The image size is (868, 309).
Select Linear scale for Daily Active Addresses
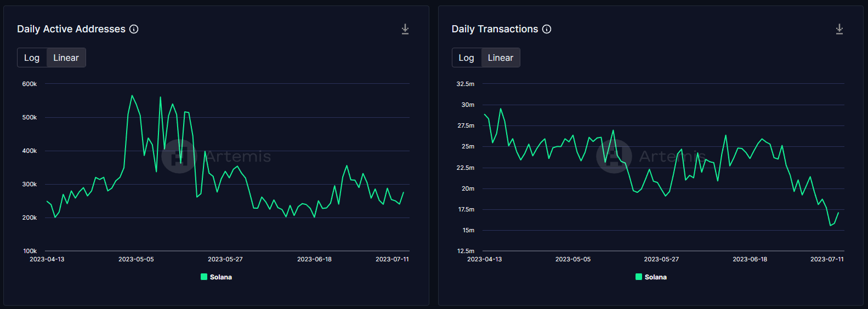pos(66,58)
